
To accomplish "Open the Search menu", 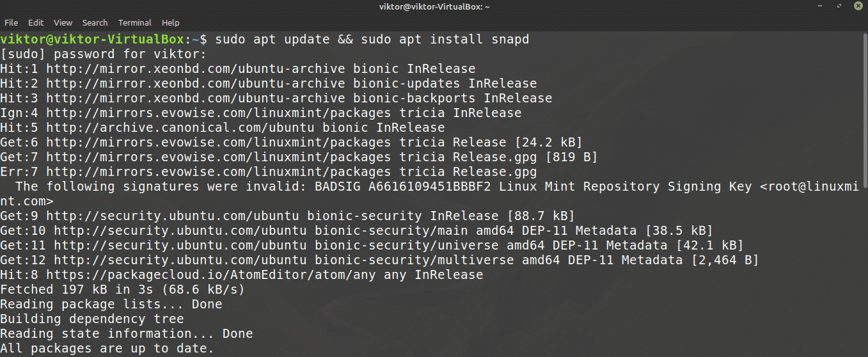I will tap(95, 22).
